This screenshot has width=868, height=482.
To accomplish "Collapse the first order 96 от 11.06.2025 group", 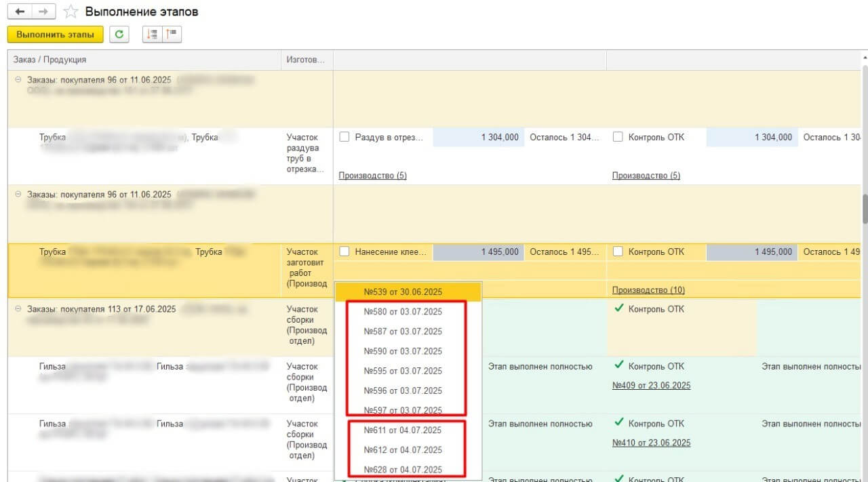I will click(18, 80).
